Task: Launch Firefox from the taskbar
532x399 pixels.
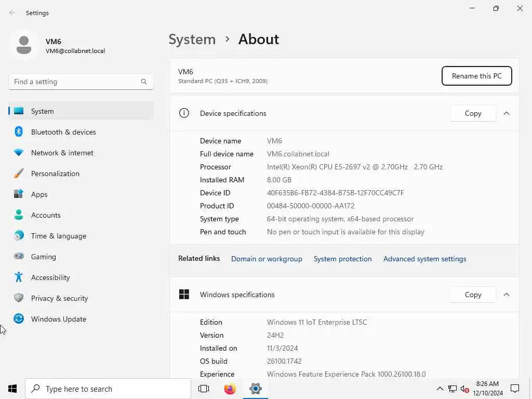Action: [x=230, y=389]
